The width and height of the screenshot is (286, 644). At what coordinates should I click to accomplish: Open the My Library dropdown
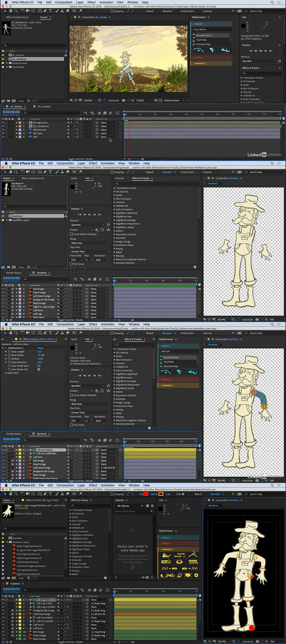[130, 506]
